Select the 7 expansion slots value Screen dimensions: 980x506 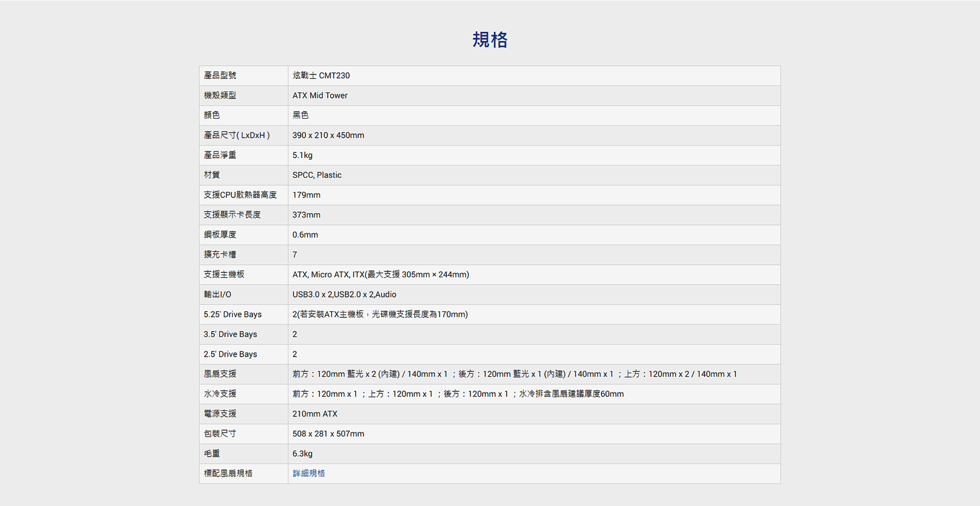[294, 255]
